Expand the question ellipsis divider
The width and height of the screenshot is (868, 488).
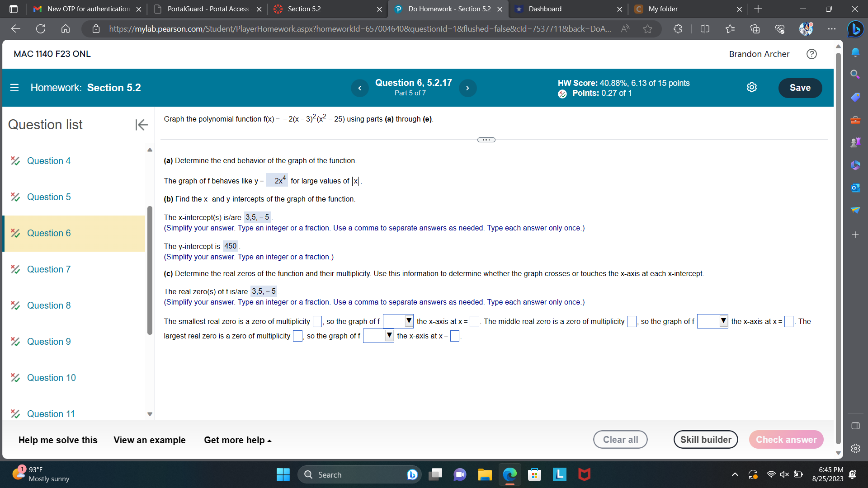(486, 140)
